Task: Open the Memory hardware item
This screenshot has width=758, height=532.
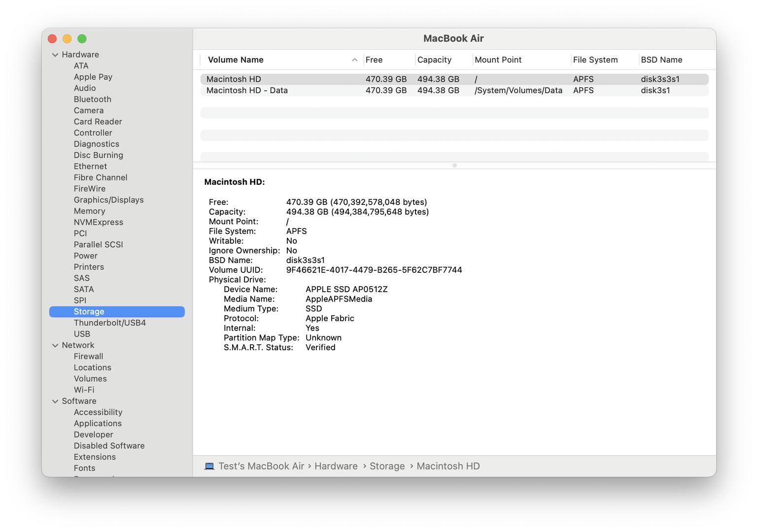Action: pyautogui.click(x=89, y=211)
